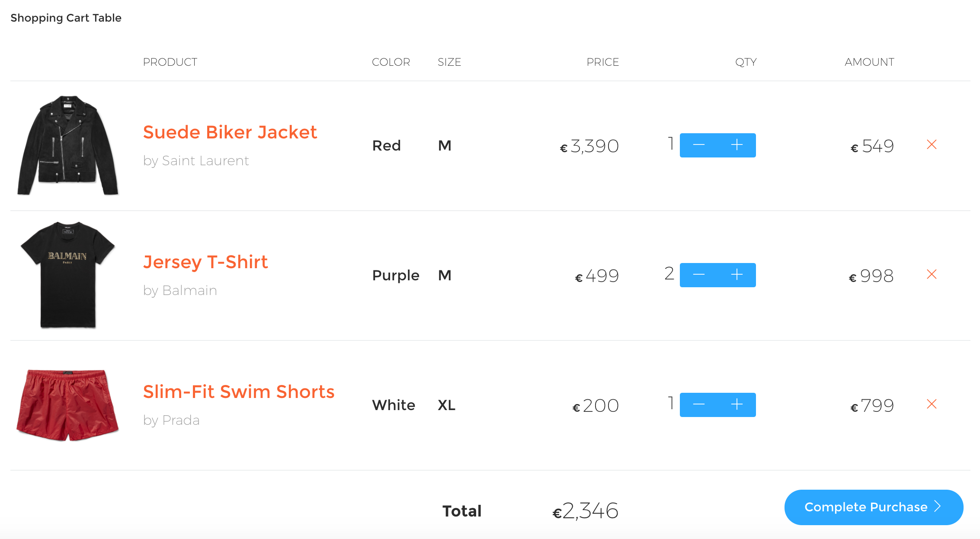
Task: Click the red swim shorts image
Action: point(68,405)
